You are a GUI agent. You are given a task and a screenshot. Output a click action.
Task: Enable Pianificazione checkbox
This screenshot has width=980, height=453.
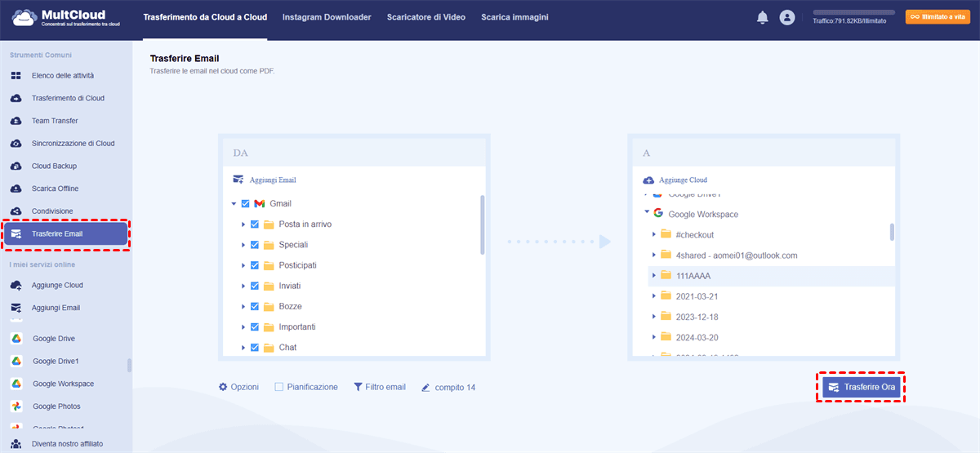(x=278, y=387)
